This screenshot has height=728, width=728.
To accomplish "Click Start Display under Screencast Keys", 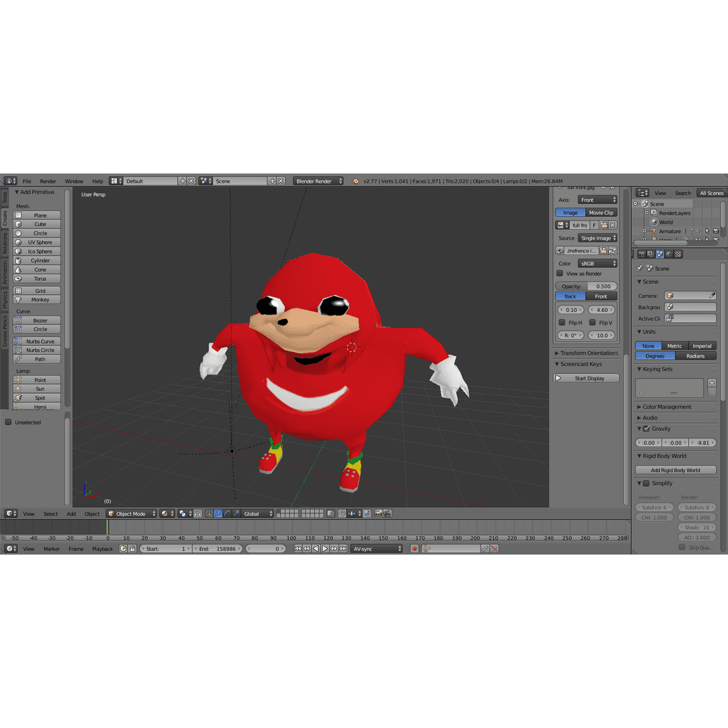I will point(586,378).
